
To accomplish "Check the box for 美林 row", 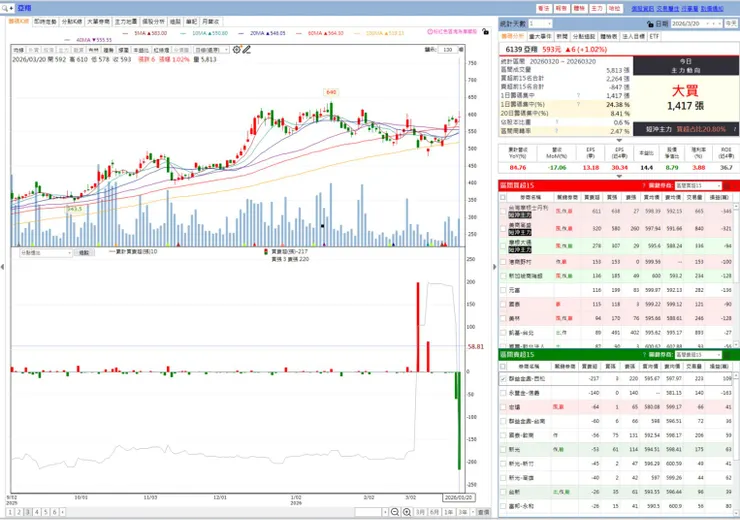I will tap(503, 319).
